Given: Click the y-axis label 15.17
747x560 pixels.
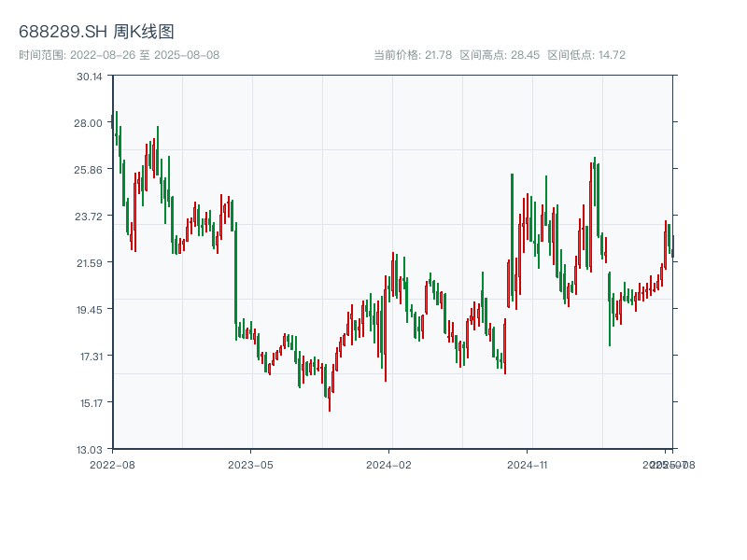Looking at the screenshot, I should [91, 403].
